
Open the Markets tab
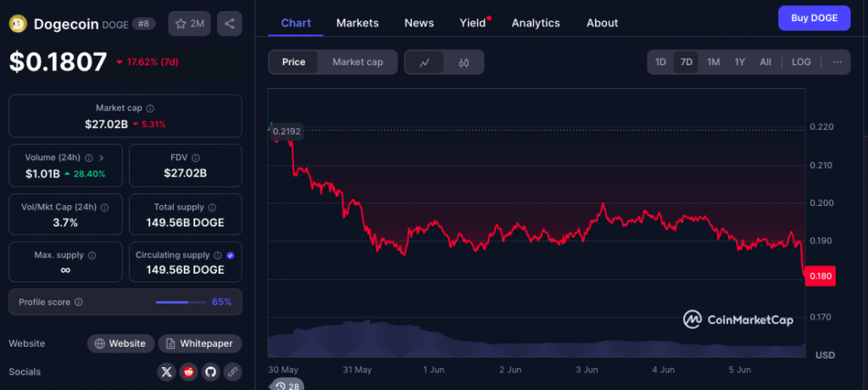click(358, 23)
